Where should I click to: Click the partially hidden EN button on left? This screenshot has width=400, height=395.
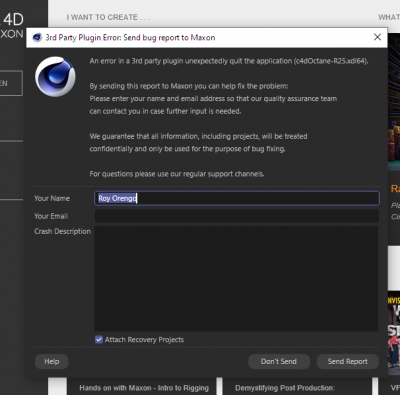click(11, 83)
